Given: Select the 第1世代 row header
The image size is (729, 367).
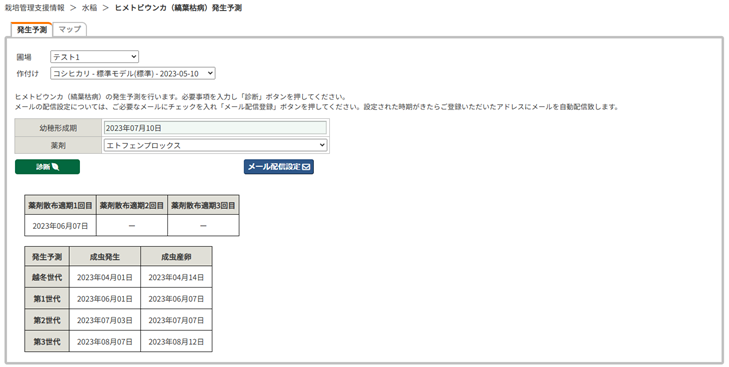Looking at the screenshot, I should (47, 299).
